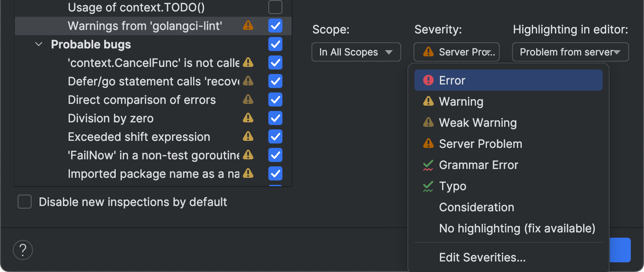Choose 'No highlighting (fix available)' option
This screenshot has width=644, height=272.
[x=517, y=228]
